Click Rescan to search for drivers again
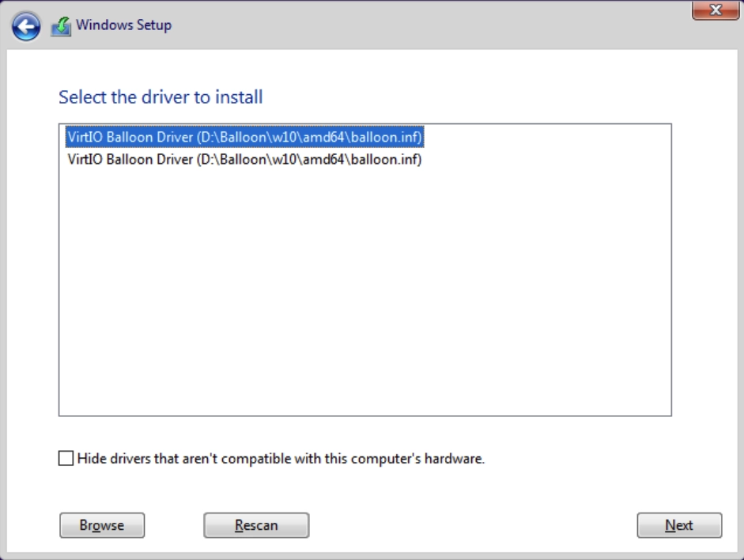The image size is (744, 560). click(256, 525)
